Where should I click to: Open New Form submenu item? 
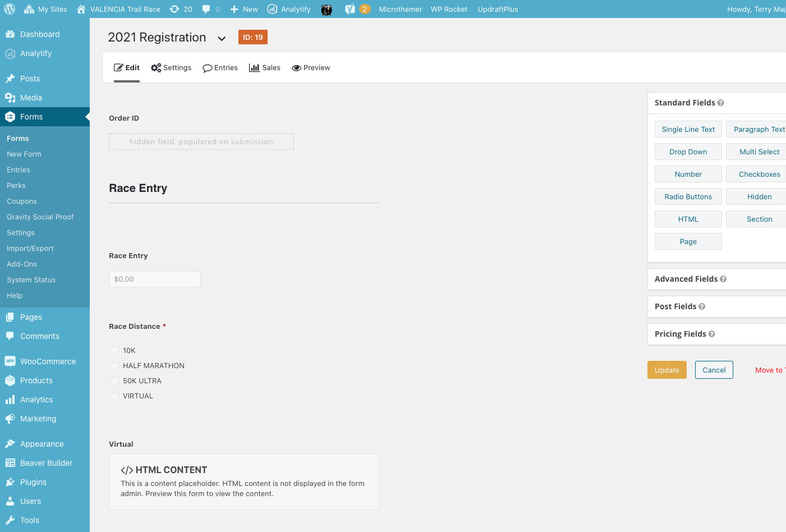(x=24, y=154)
